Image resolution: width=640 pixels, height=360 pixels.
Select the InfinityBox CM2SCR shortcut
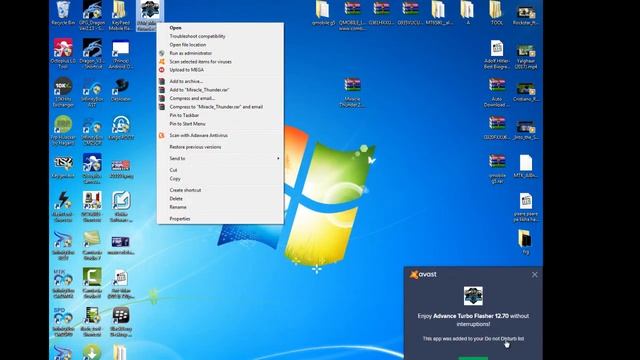pos(92,131)
